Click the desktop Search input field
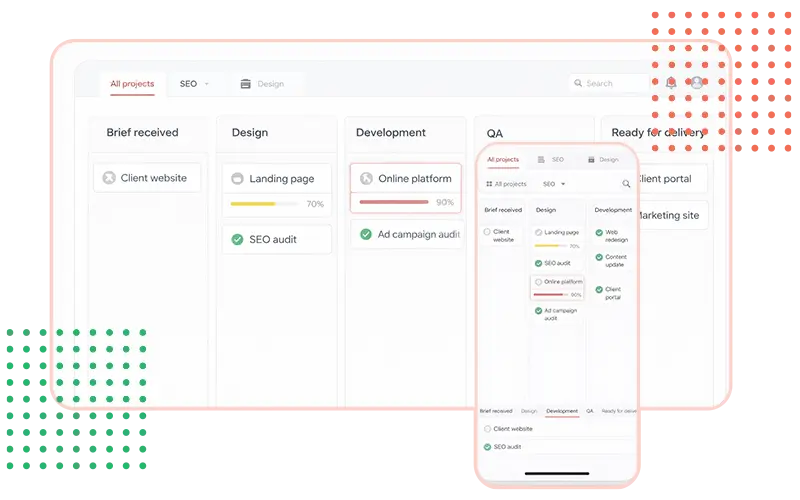 [x=610, y=84]
